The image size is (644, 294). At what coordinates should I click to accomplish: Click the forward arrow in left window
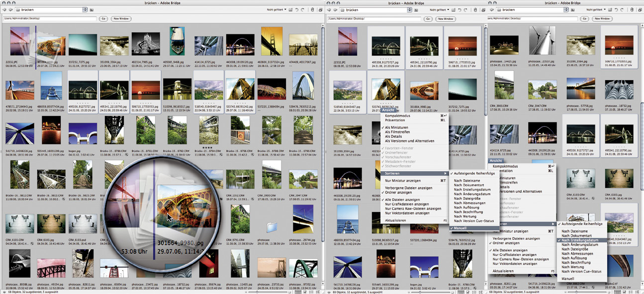point(10,9)
